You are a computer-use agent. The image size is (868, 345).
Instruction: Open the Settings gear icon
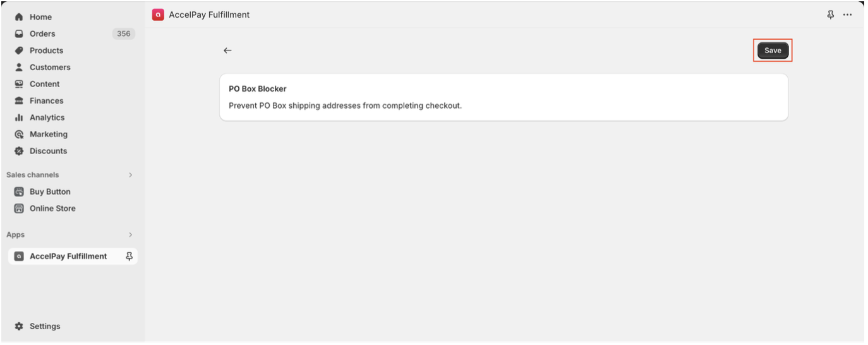[x=19, y=327]
